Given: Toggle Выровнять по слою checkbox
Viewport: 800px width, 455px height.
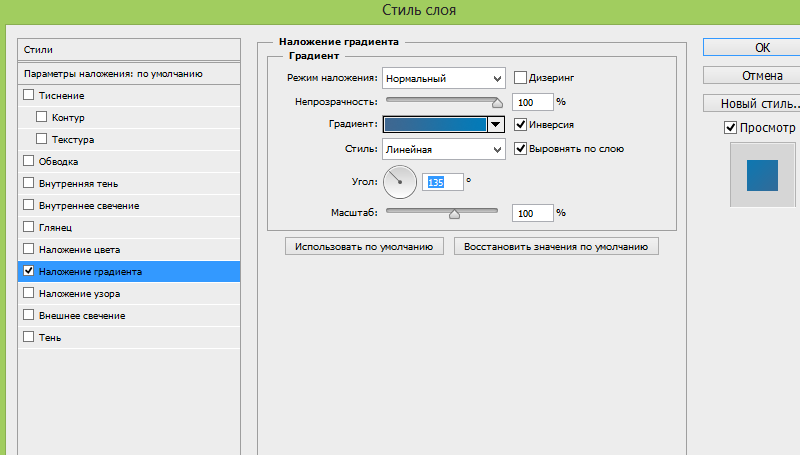Looking at the screenshot, I should tap(521, 149).
